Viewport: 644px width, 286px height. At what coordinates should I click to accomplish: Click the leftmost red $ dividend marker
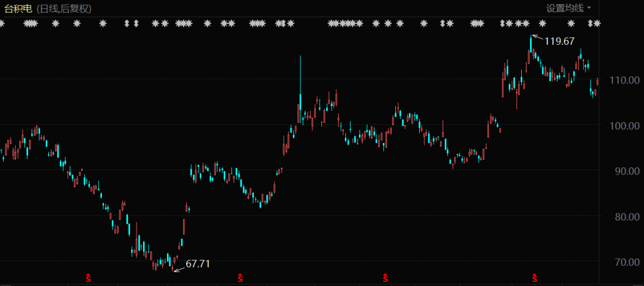tap(89, 278)
